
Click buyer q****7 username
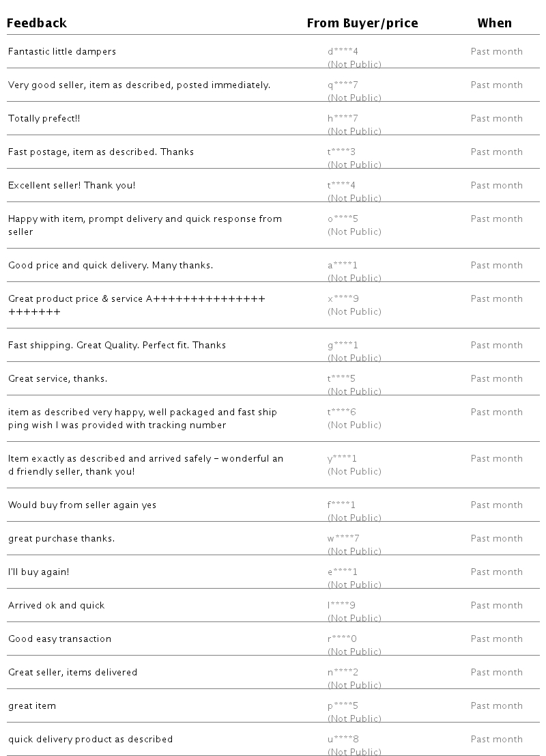[x=343, y=85]
